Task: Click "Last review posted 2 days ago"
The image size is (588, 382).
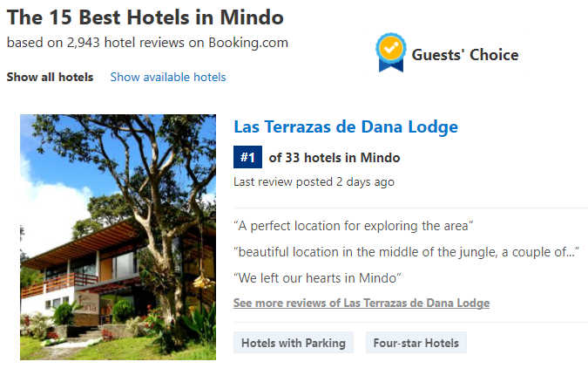Action: pyautogui.click(x=314, y=182)
